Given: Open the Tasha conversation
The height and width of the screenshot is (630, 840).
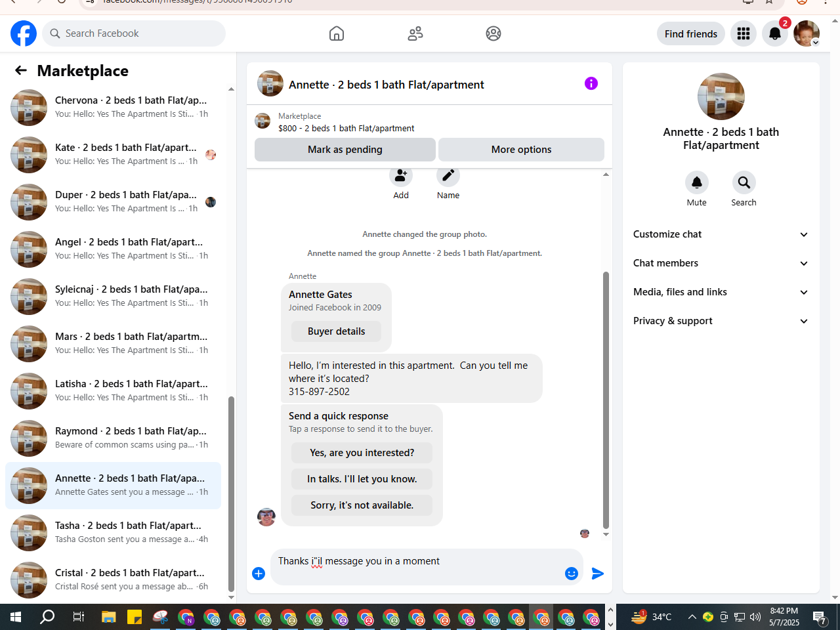Looking at the screenshot, I should [113, 533].
